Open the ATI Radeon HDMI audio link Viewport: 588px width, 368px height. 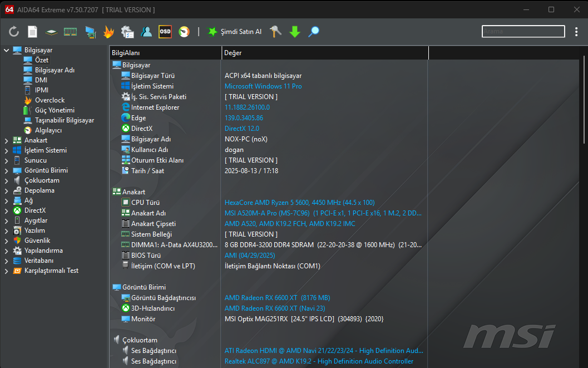324,351
